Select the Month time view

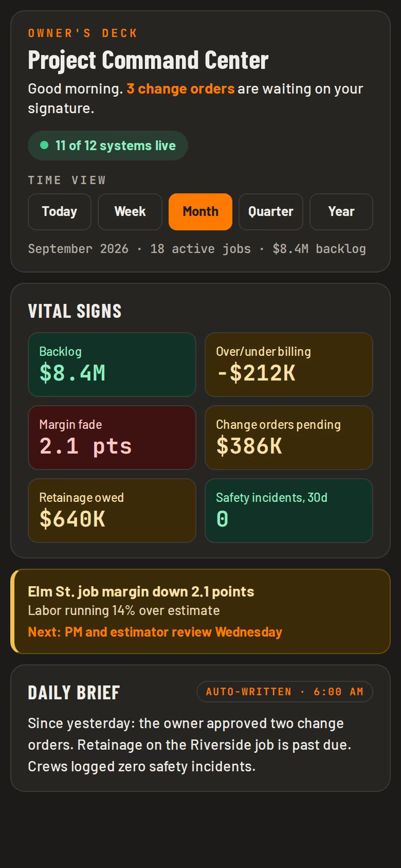tap(200, 211)
